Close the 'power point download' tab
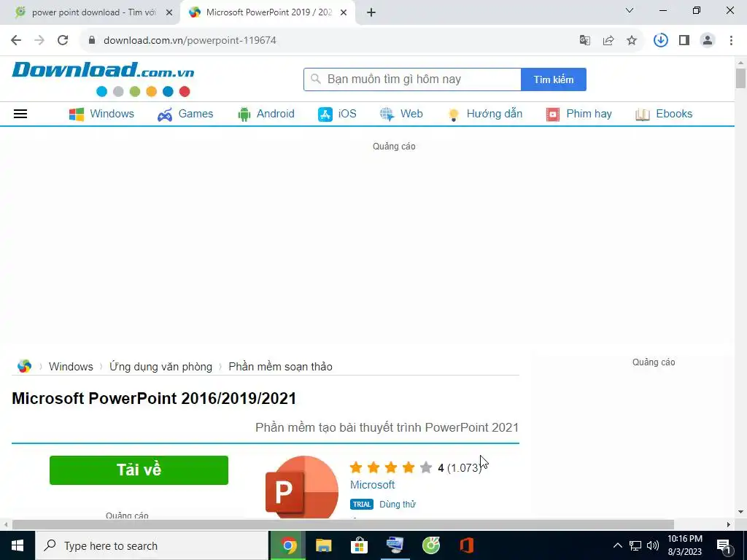 pos(169,12)
